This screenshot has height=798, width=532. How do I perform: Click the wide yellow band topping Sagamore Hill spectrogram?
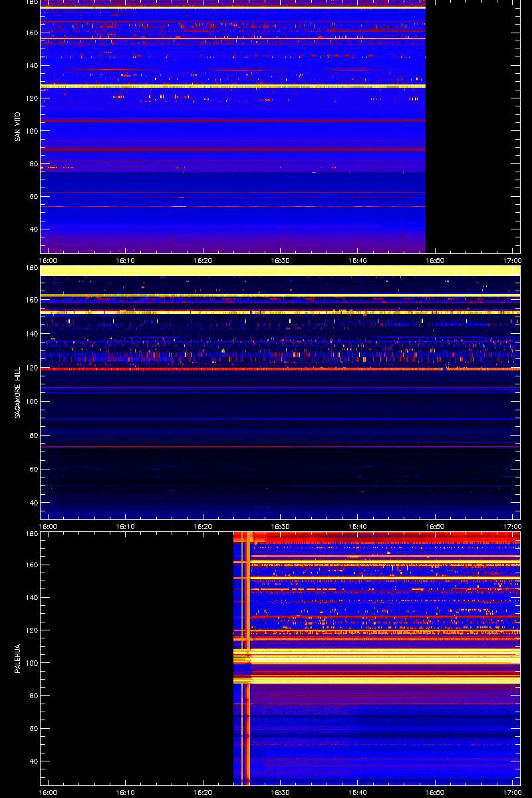280,271
